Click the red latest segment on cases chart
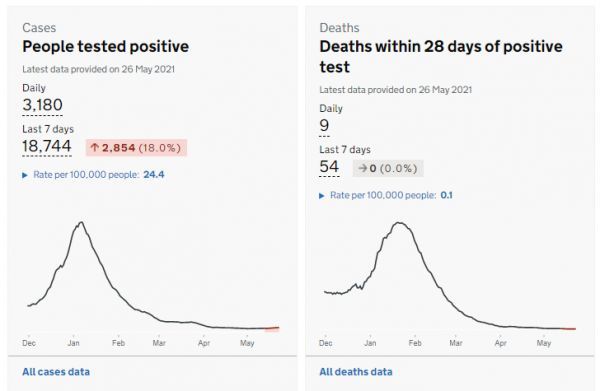The height and width of the screenshot is (391, 600). (x=272, y=328)
